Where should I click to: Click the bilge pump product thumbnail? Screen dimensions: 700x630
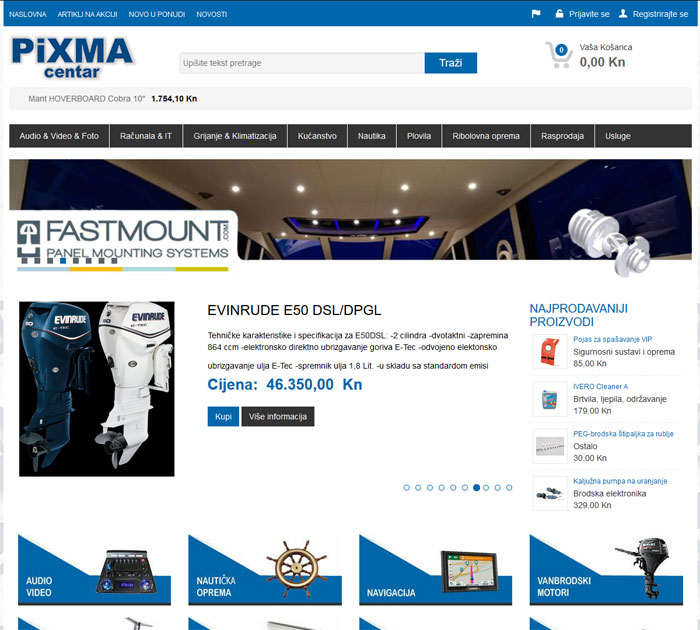pos(550,494)
